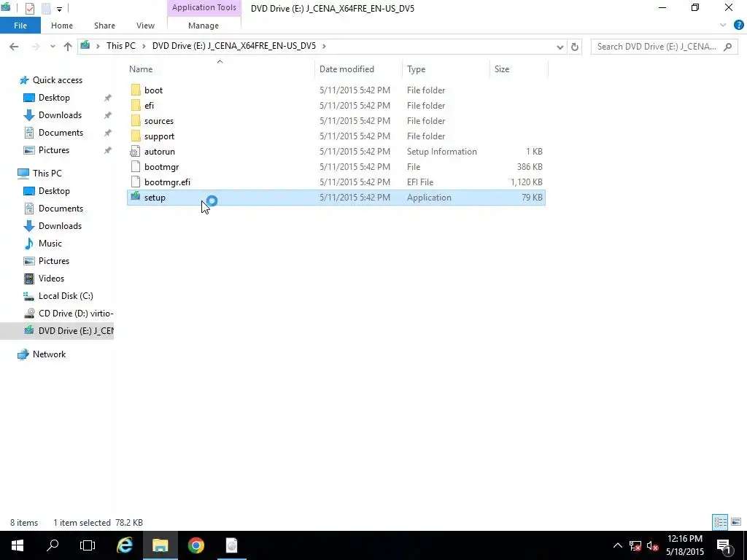Launch Internet Explorer from taskbar
Viewport: 747px width, 560px height.
pyautogui.click(x=124, y=545)
